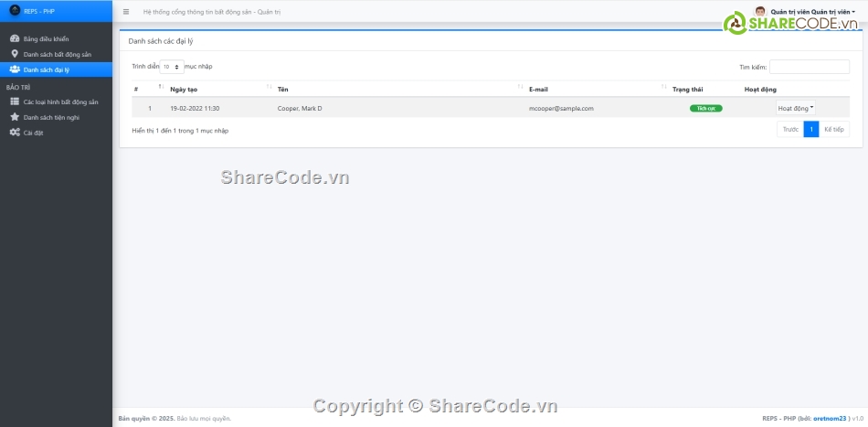The height and width of the screenshot is (427, 868).
Task: Click the gears icon for Cài đặt
Action: click(15, 133)
